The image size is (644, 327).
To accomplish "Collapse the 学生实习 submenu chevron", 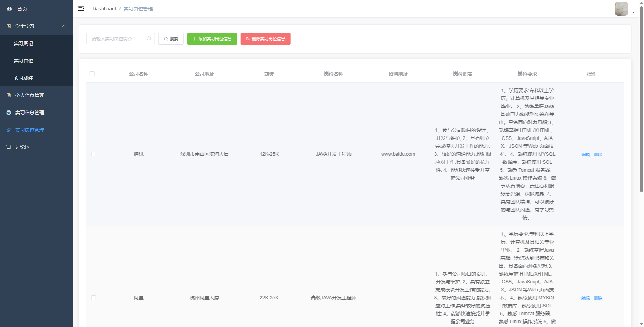I will (64, 26).
